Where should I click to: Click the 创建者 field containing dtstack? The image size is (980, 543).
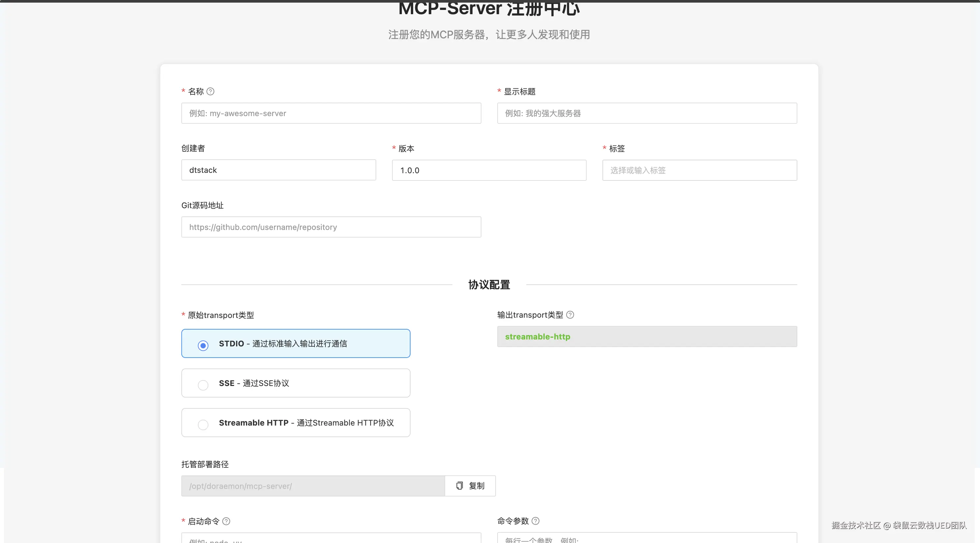click(x=279, y=170)
